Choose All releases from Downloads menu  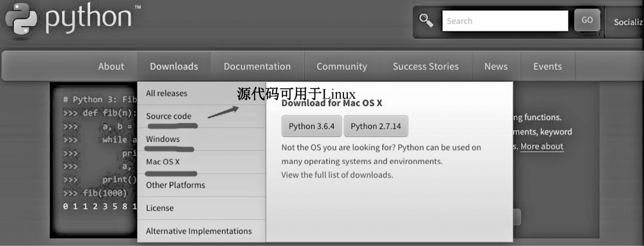[166, 93]
